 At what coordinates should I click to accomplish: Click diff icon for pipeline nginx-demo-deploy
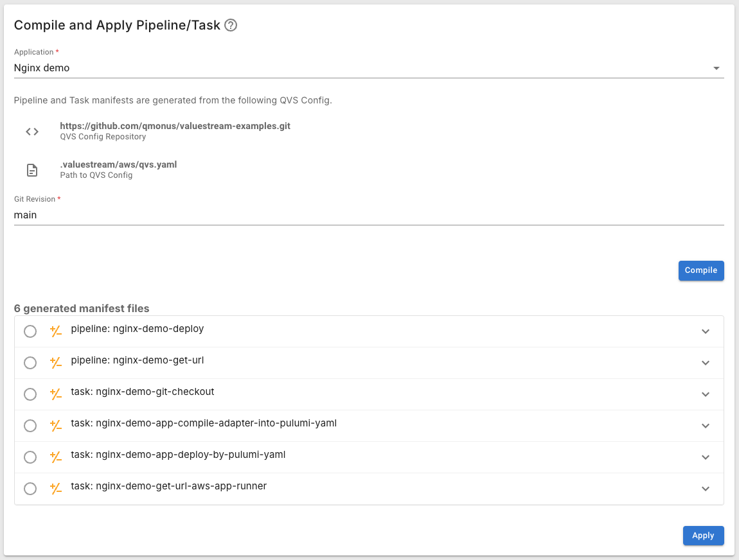coord(56,331)
